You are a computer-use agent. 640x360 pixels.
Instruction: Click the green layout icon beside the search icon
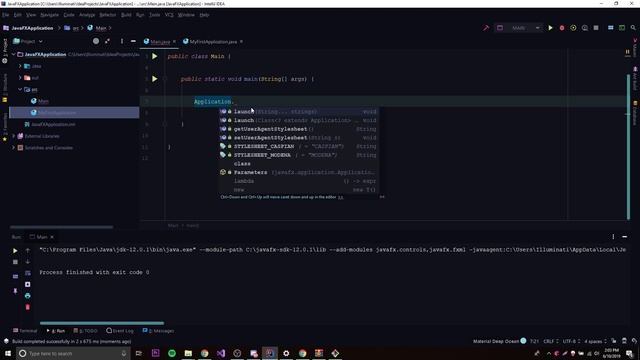(622, 28)
